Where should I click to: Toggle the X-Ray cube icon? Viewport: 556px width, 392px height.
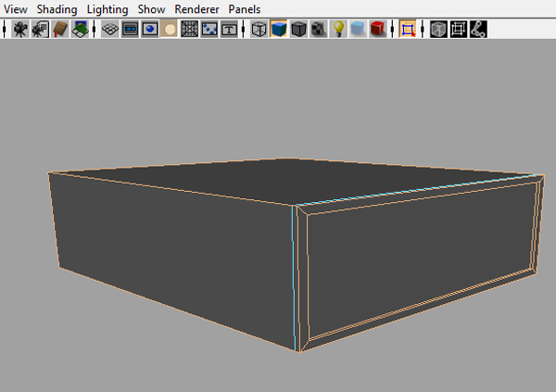pyautogui.click(x=438, y=29)
